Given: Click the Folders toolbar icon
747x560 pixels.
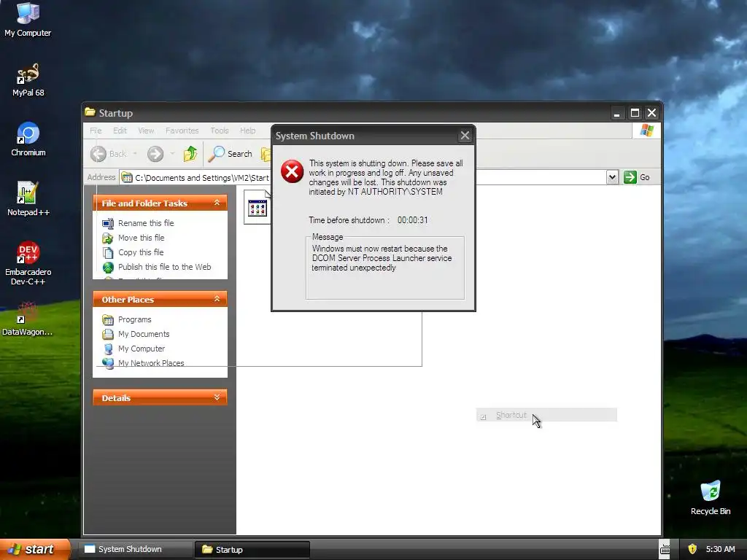Looking at the screenshot, I should pyautogui.click(x=266, y=154).
